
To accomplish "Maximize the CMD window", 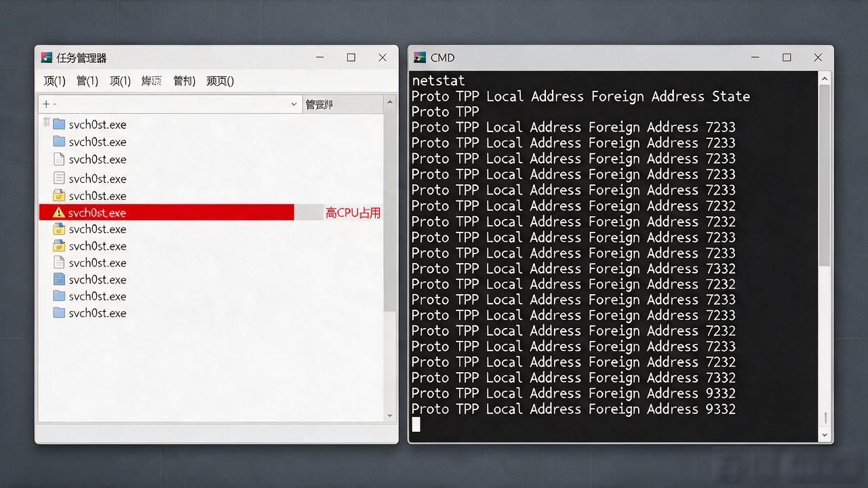I will tap(787, 58).
